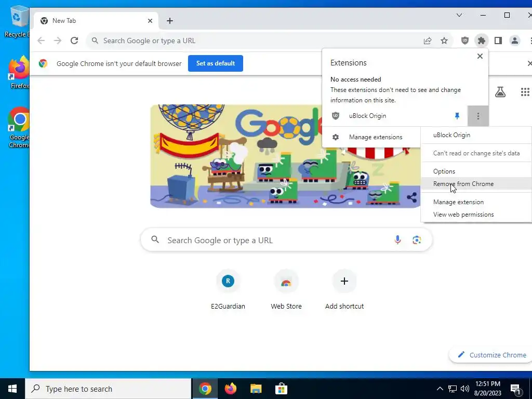Start voice search with microphone icon

click(x=397, y=240)
